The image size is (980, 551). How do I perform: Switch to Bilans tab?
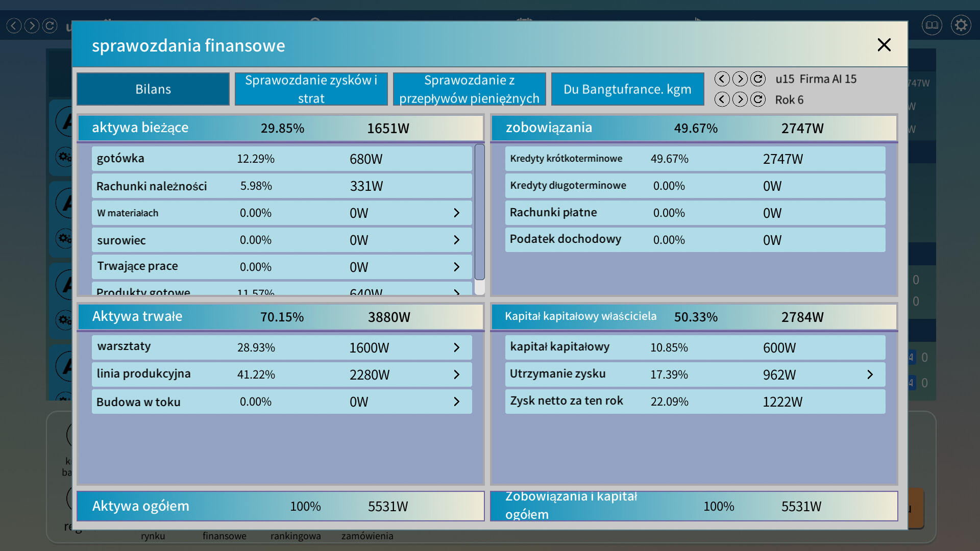(153, 89)
